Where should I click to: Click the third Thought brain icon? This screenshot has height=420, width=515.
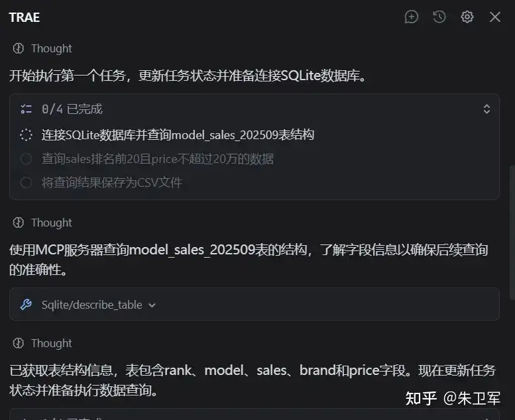19,343
